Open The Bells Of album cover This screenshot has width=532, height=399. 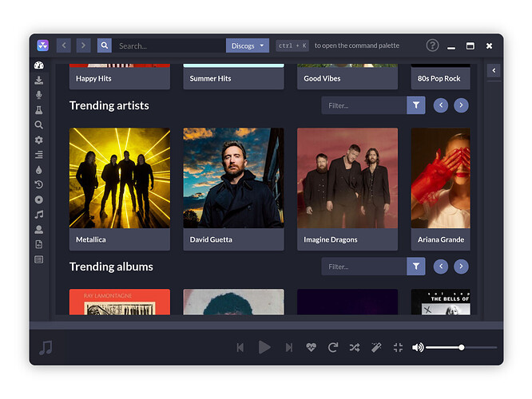[x=441, y=302]
